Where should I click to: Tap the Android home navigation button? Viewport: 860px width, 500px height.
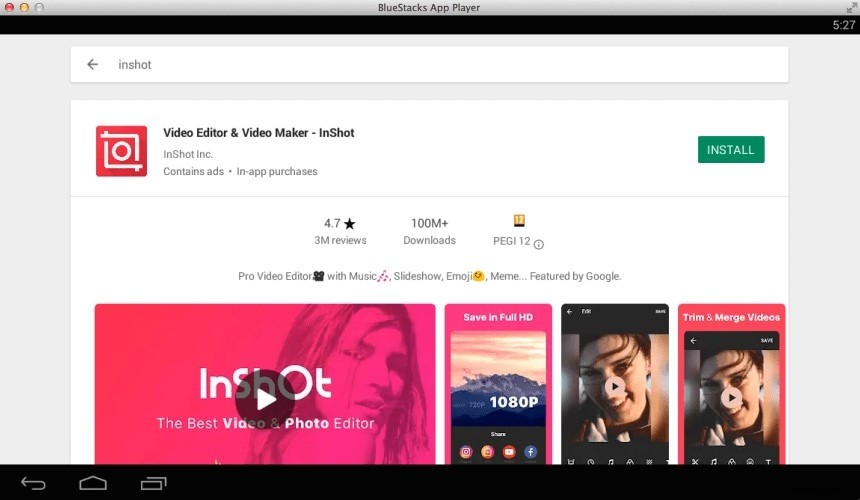click(x=93, y=483)
